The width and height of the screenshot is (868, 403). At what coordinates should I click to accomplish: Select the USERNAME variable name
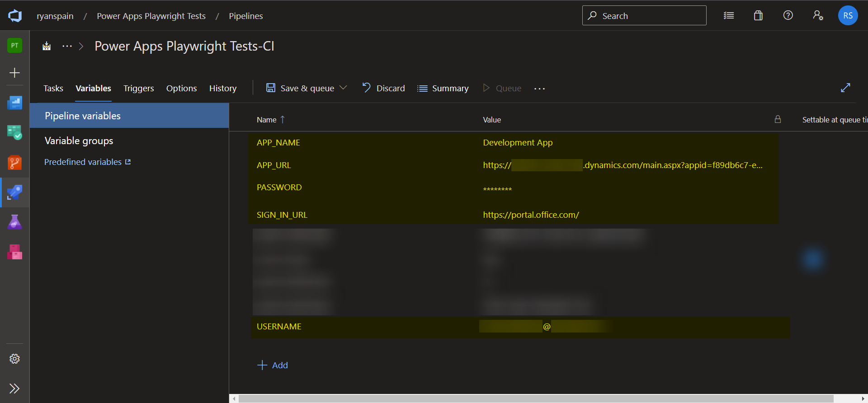pos(279,327)
